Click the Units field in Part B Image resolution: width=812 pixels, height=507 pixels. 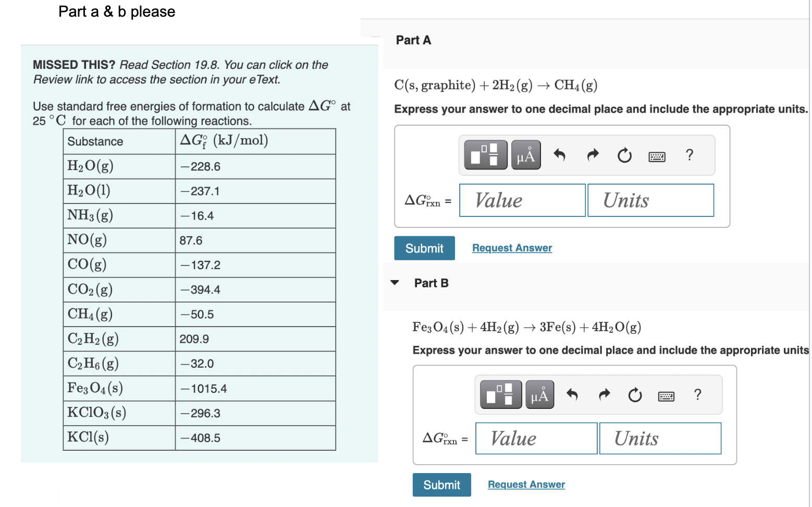coord(660,438)
